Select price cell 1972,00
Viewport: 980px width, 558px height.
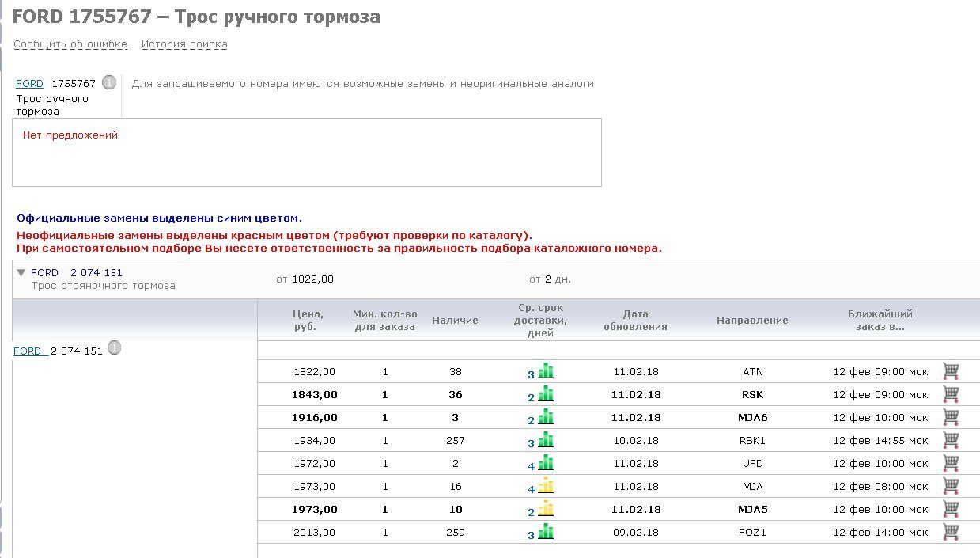click(x=314, y=463)
